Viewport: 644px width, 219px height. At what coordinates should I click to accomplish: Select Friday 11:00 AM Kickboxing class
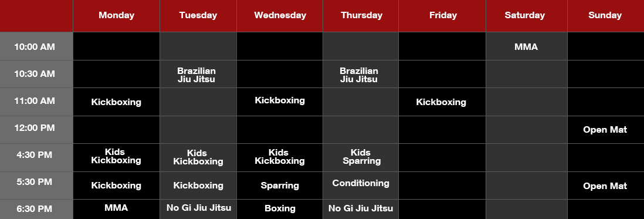[442, 102]
